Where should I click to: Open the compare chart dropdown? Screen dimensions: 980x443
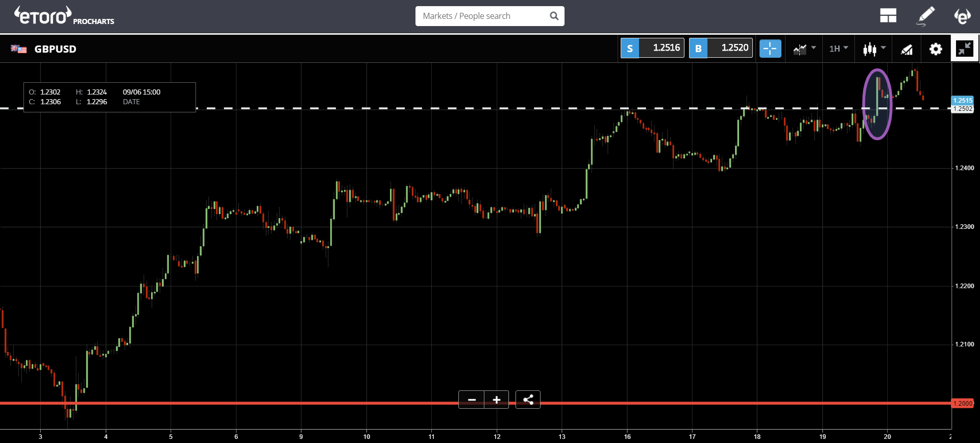coord(804,49)
